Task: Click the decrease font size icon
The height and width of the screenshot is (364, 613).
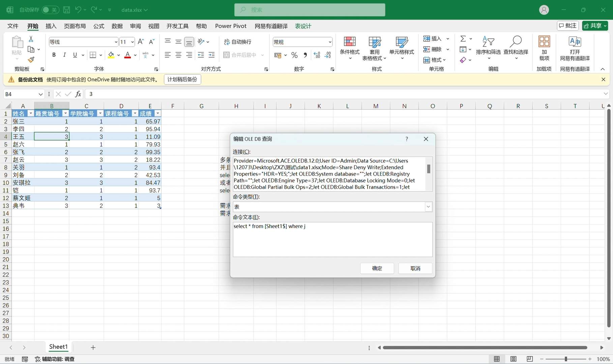Action: coord(152,41)
